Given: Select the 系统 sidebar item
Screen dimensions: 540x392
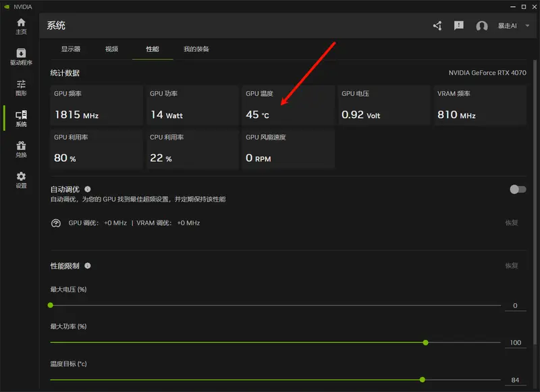Looking at the screenshot, I should tap(21, 118).
